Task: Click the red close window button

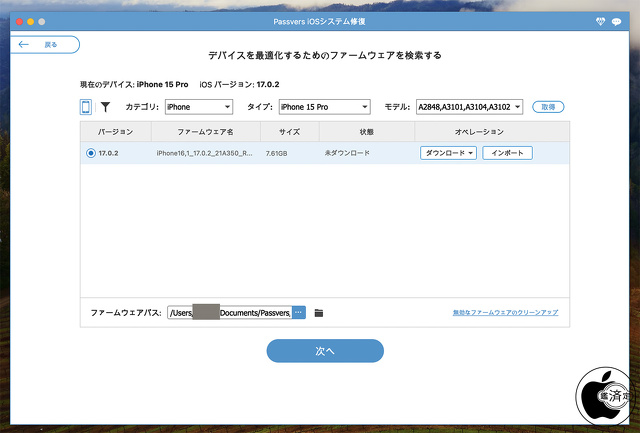Action: [19, 22]
